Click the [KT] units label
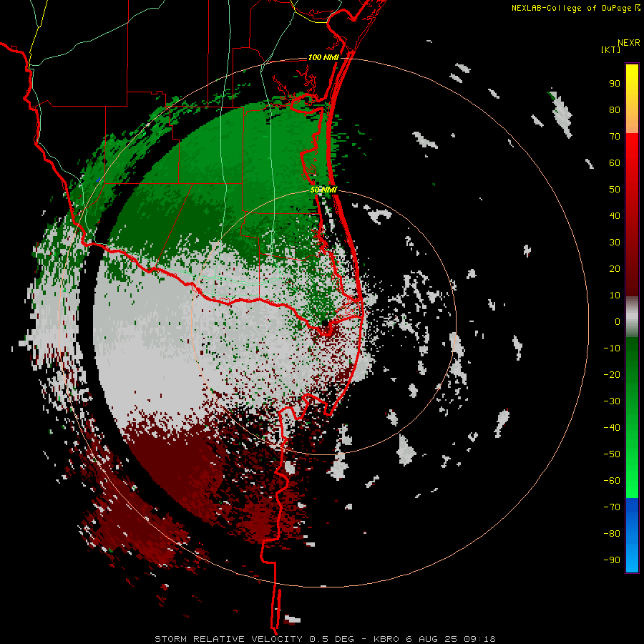The height and width of the screenshot is (644, 644). 611,49
